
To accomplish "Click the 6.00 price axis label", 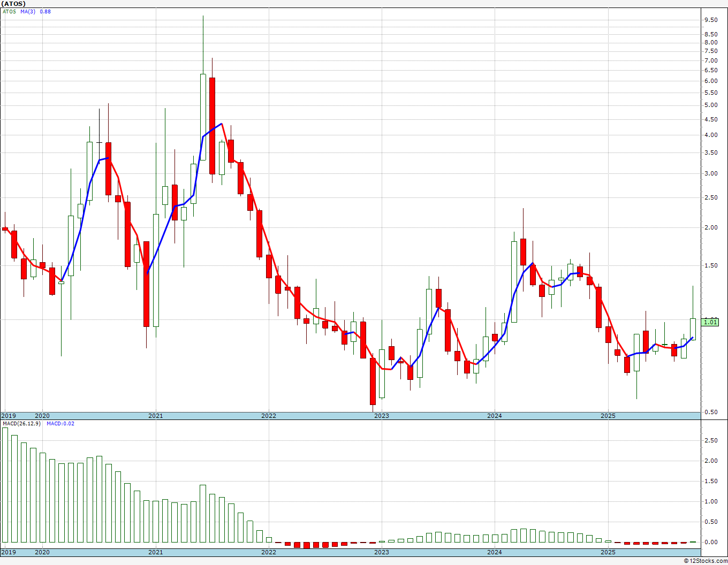I will click(711, 81).
